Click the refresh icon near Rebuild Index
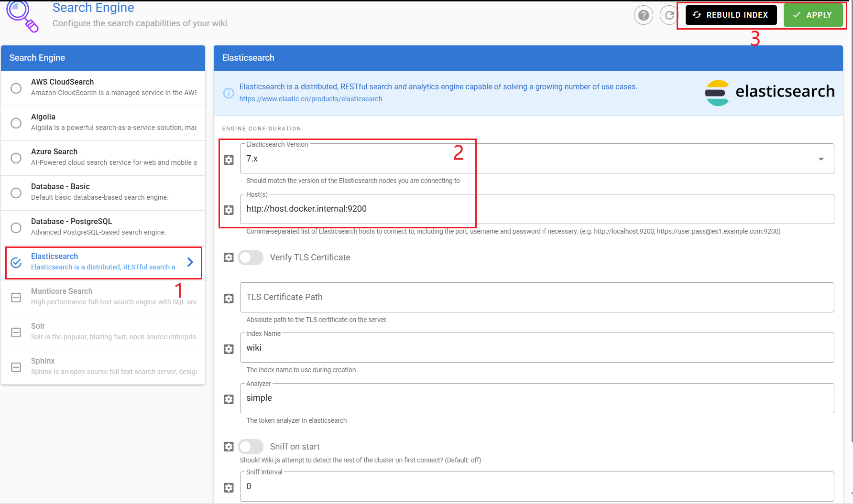The image size is (853, 504). coord(669,15)
